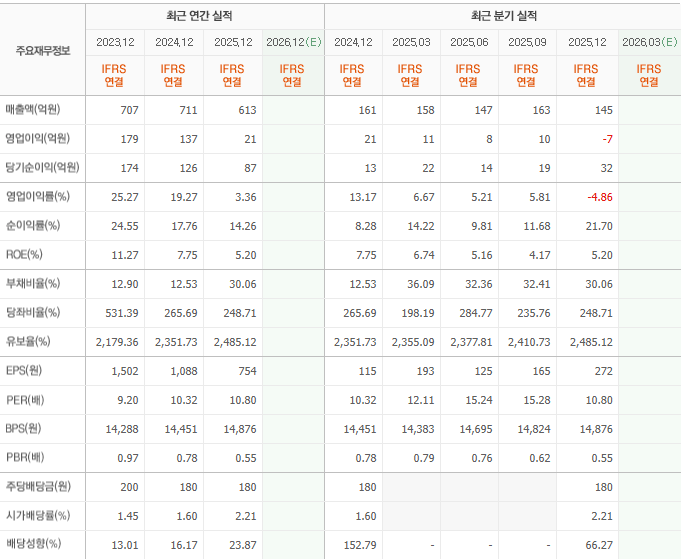Click the 9.20 PER value
This screenshot has height=559, width=693.
tap(128, 400)
